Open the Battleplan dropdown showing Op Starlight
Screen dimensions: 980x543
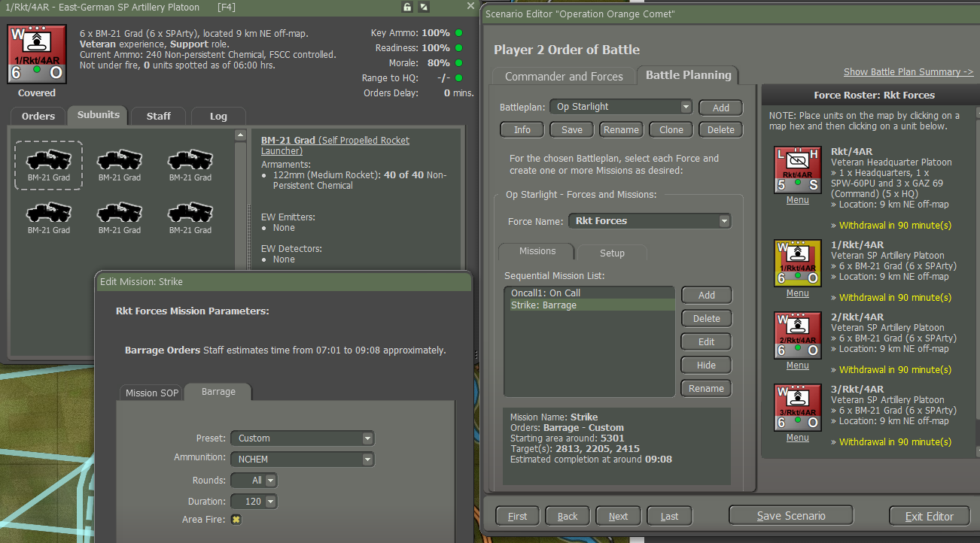tap(621, 107)
